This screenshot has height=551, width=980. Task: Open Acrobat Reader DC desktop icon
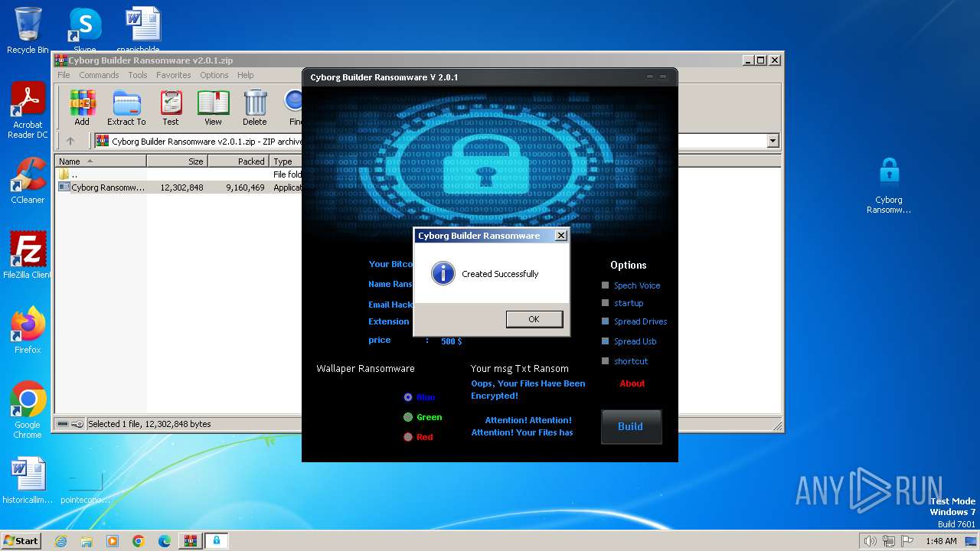pos(28,111)
